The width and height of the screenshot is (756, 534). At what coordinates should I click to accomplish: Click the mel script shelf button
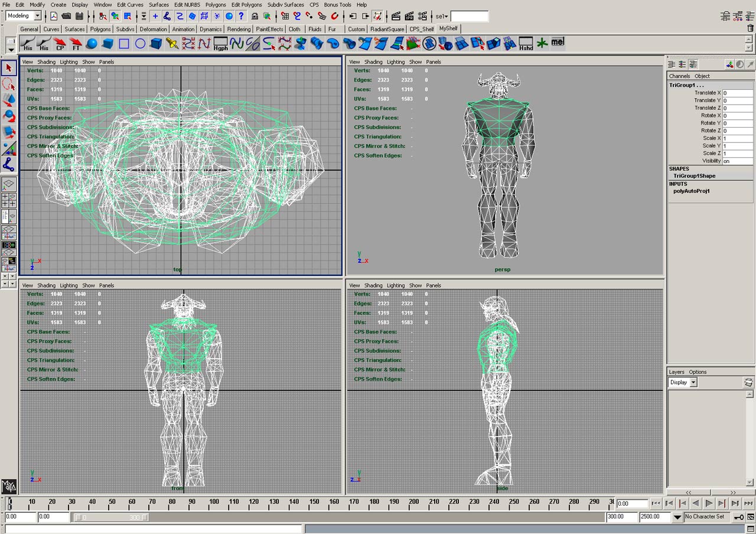click(558, 43)
